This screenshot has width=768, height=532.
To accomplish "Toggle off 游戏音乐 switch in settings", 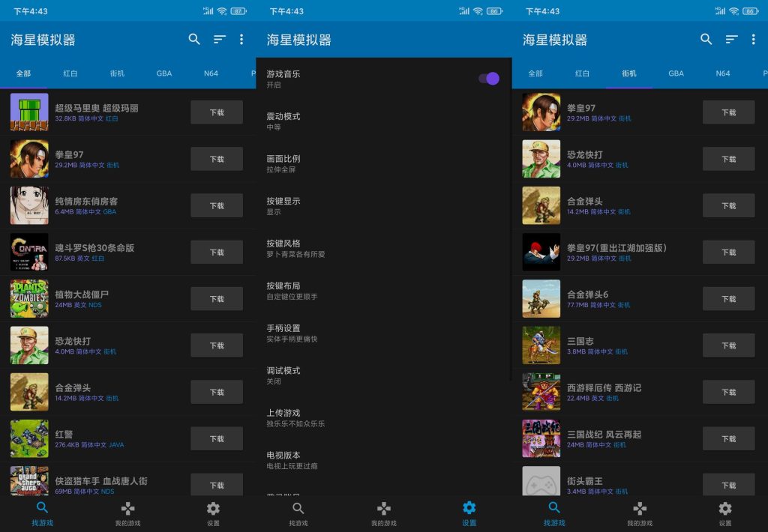I will coord(489,78).
